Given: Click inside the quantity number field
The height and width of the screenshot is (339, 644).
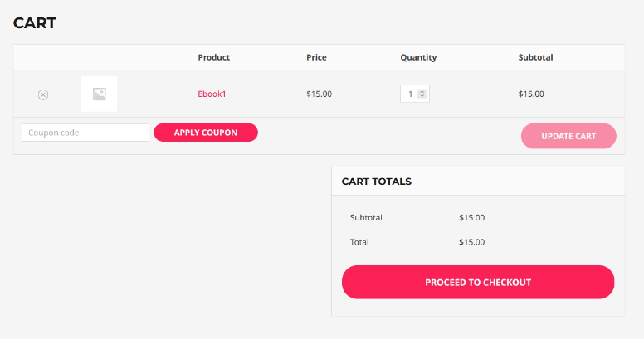Looking at the screenshot, I should coord(410,94).
